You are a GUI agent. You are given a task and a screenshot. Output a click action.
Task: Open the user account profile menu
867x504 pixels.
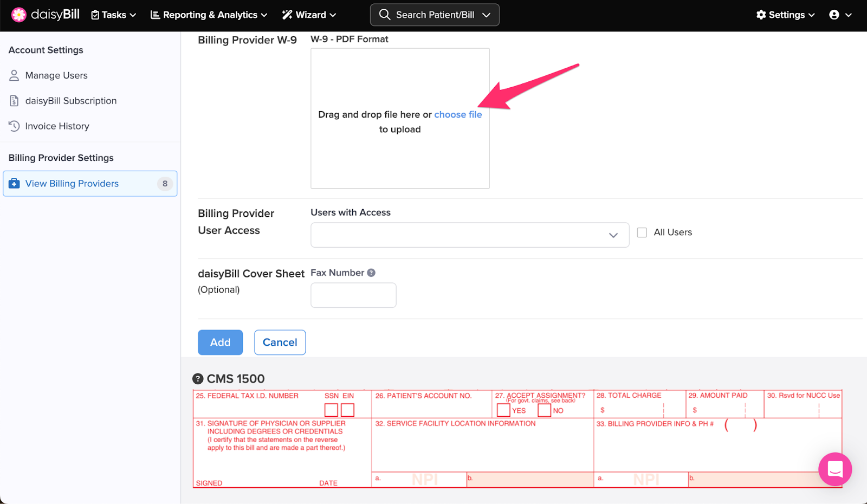click(840, 15)
